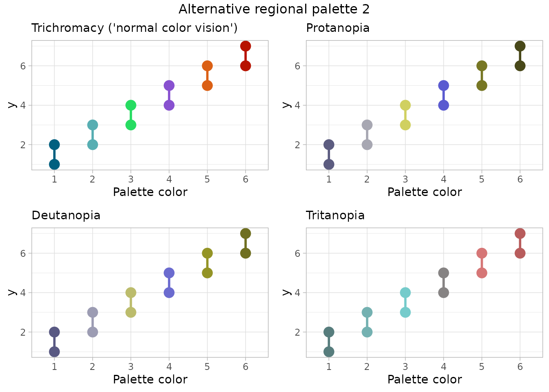The image size is (549, 392).
Task: Click the Palette color label under Tritanopia plot
Action: point(424,380)
